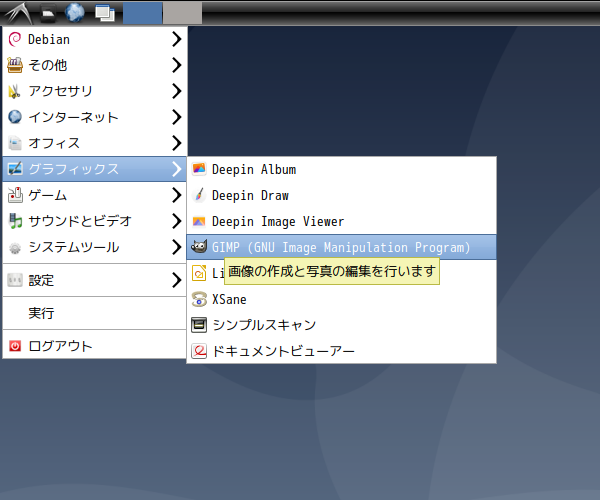
Task: Click the LibreOffice Draw icon
Action: point(199,273)
